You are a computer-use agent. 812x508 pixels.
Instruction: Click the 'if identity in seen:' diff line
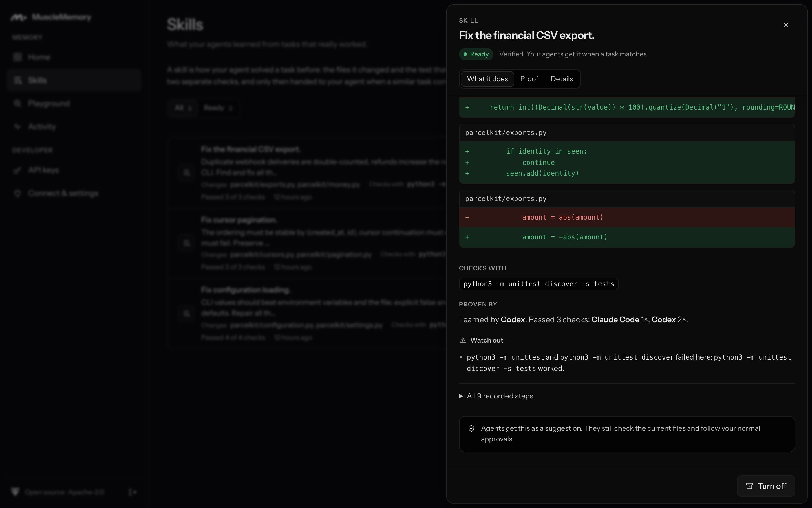pyautogui.click(x=627, y=151)
